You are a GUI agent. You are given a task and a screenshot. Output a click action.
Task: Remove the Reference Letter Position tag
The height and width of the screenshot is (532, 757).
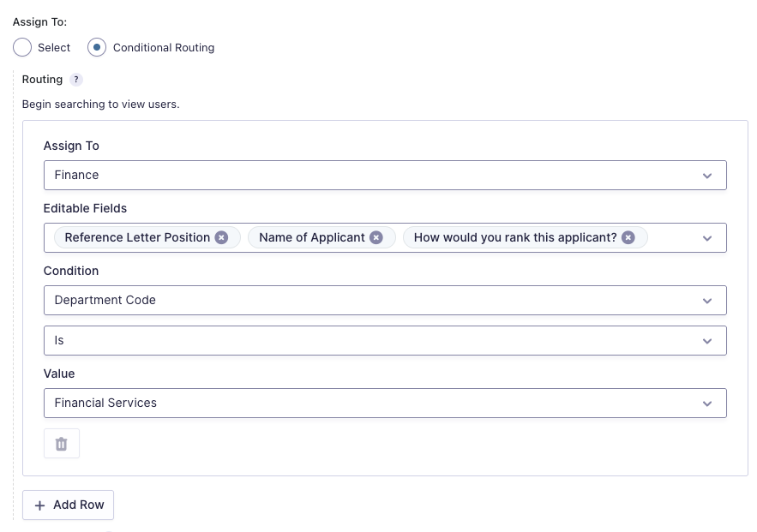(x=221, y=237)
